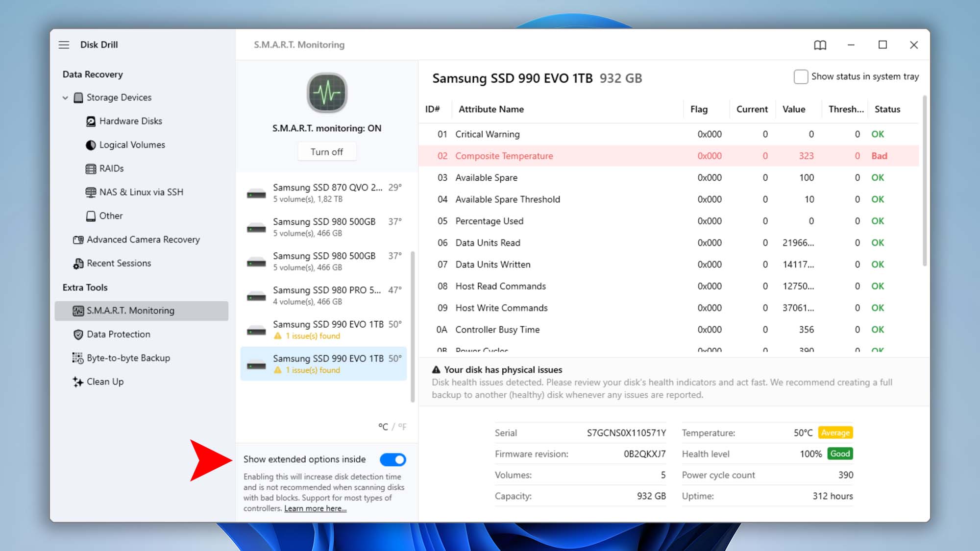980x551 pixels.
Task: Collapse the Storage Devices tree
Action: [x=65, y=97]
